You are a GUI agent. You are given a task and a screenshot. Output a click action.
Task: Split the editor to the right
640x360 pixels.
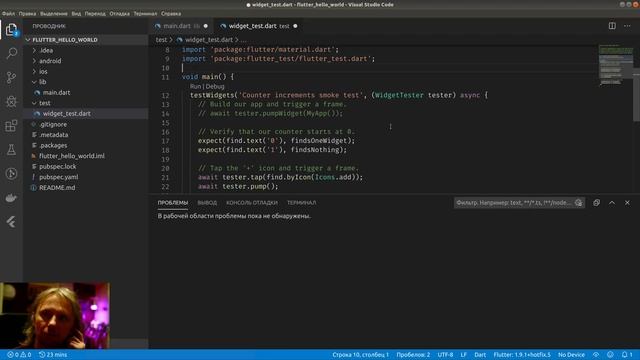612,26
